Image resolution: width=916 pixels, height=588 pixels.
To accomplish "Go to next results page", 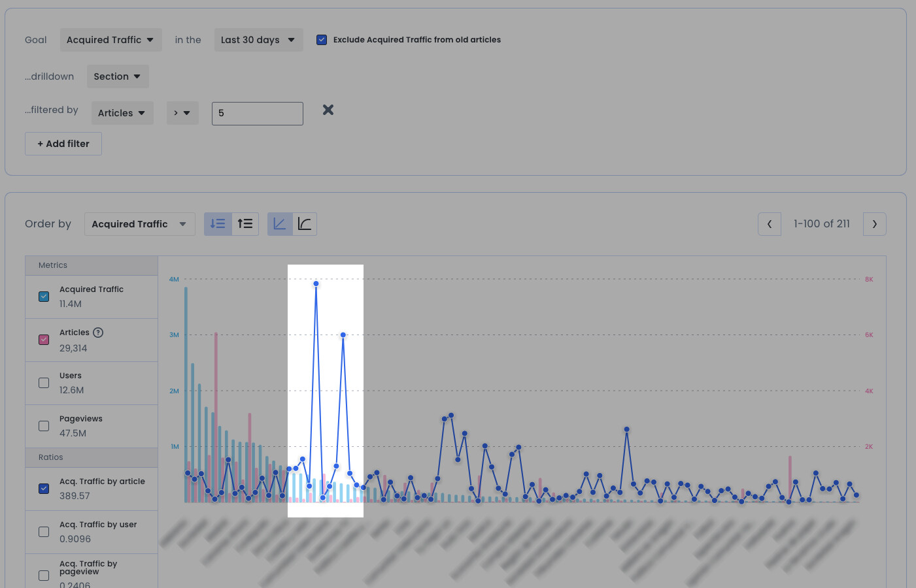I will click(874, 224).
